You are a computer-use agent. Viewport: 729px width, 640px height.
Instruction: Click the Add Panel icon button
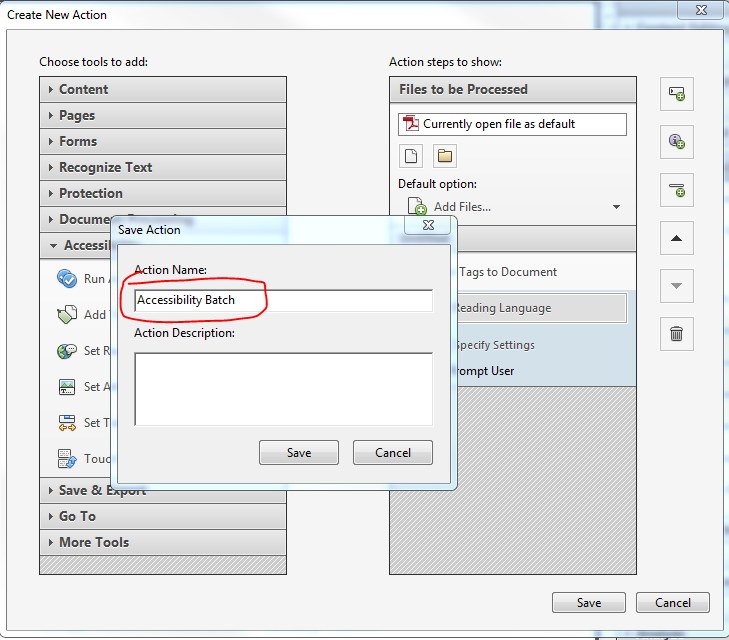(x=676, y=94)
